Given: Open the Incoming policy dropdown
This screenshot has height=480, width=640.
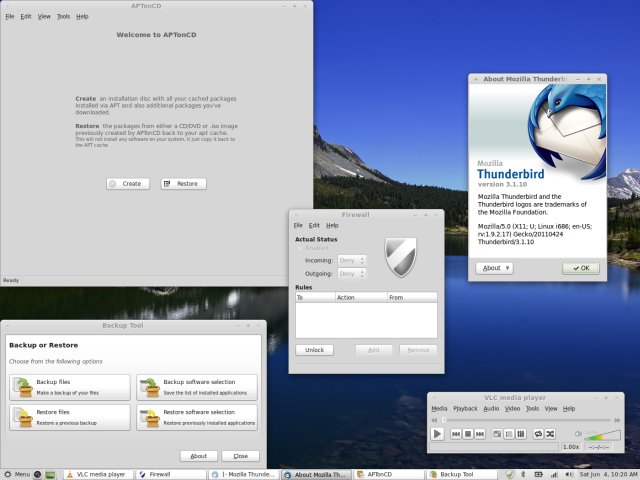Looking at the screenshot, I should (352, 260).
